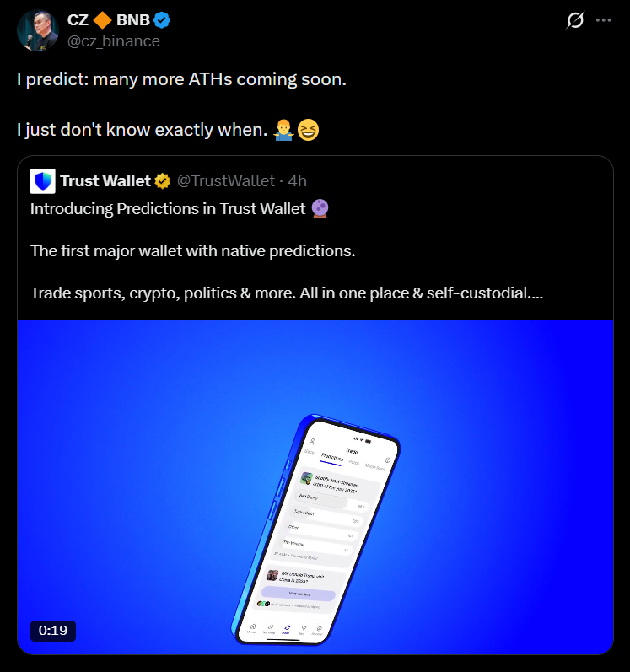Click the 'many more ATHs coming soon' text
The image size is (630, 672).
coord(219,80)
